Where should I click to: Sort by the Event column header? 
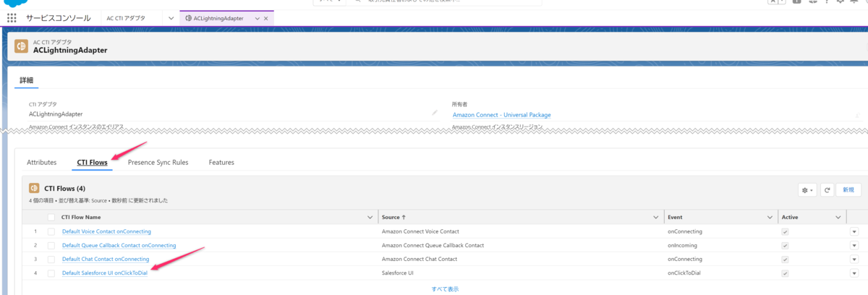(x=675, y=217)
